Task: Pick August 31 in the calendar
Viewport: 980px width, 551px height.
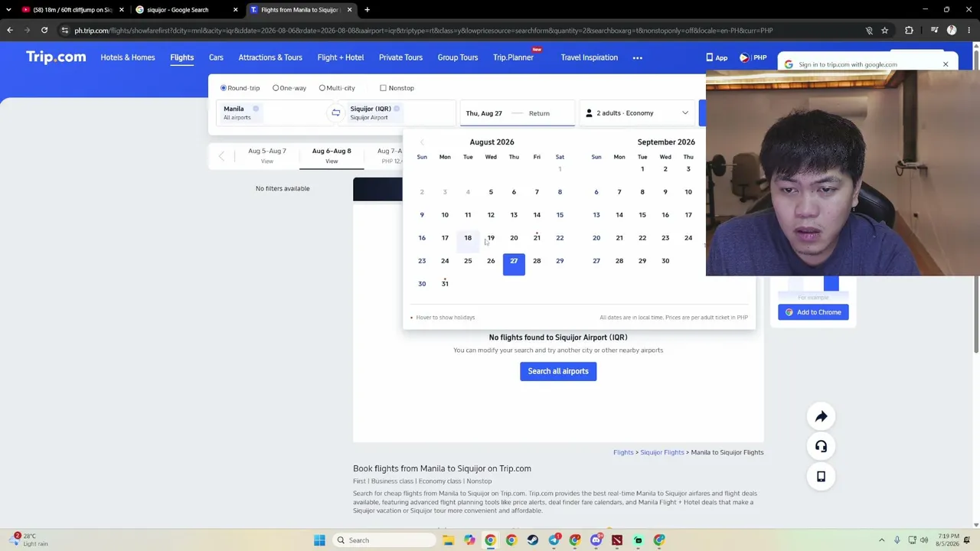Action: [445, 284]
